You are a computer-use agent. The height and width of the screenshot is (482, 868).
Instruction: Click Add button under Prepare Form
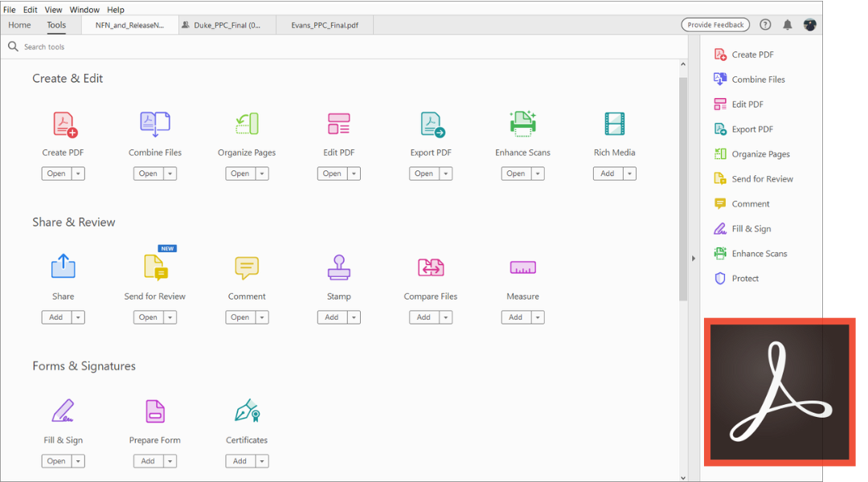coord(149,462)
